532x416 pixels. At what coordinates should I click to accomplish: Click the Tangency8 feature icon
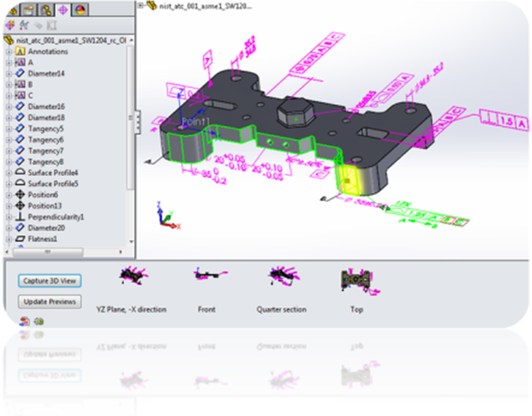[20, 161]
